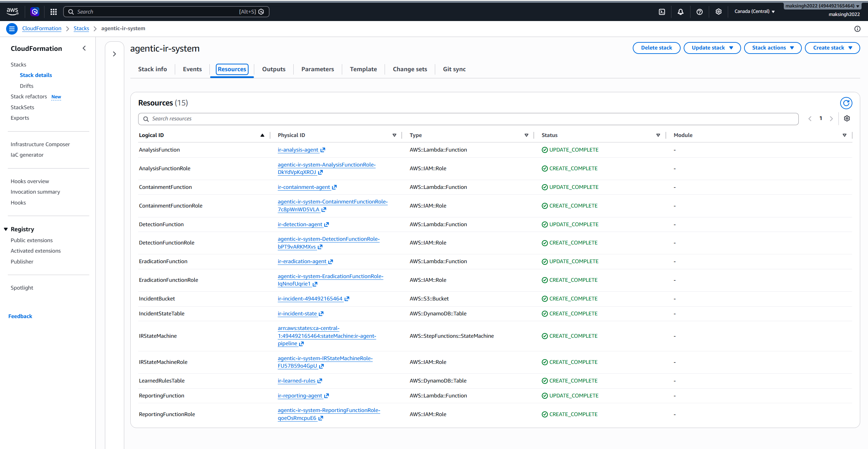Open AWS console home logo
The height and width of the screenshot is (449, 868).
point(12,12)
